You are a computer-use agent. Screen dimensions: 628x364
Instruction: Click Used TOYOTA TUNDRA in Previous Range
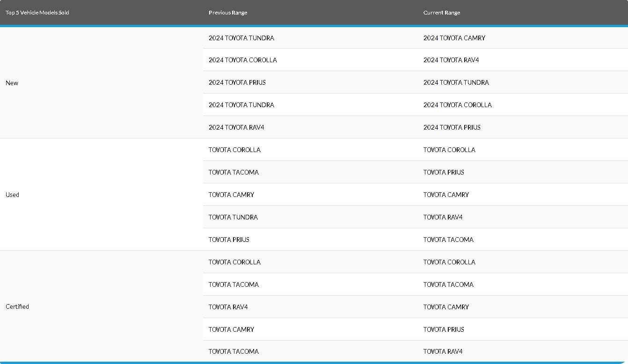[x=233, y=217]
